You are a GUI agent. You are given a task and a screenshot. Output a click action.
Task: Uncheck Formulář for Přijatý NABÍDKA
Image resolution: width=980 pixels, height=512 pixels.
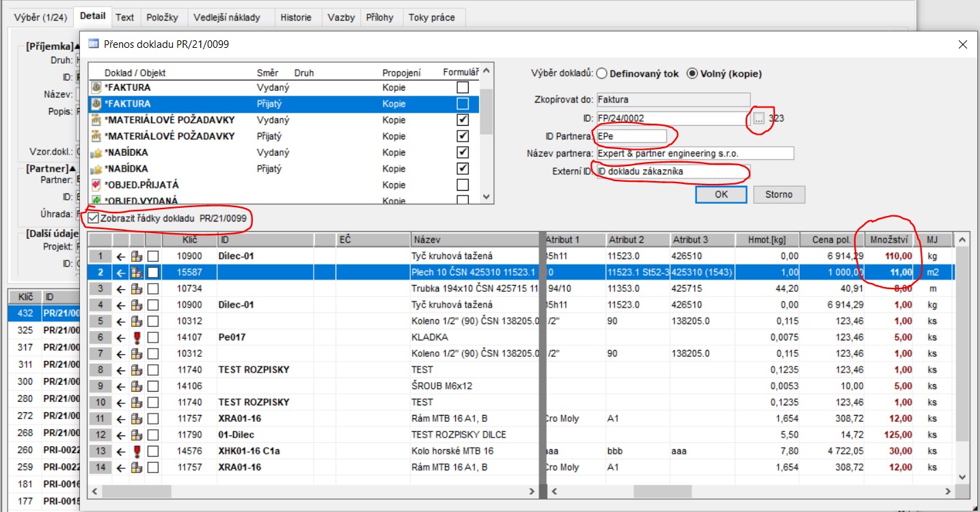pyautogui.click(x=463, y=169)
